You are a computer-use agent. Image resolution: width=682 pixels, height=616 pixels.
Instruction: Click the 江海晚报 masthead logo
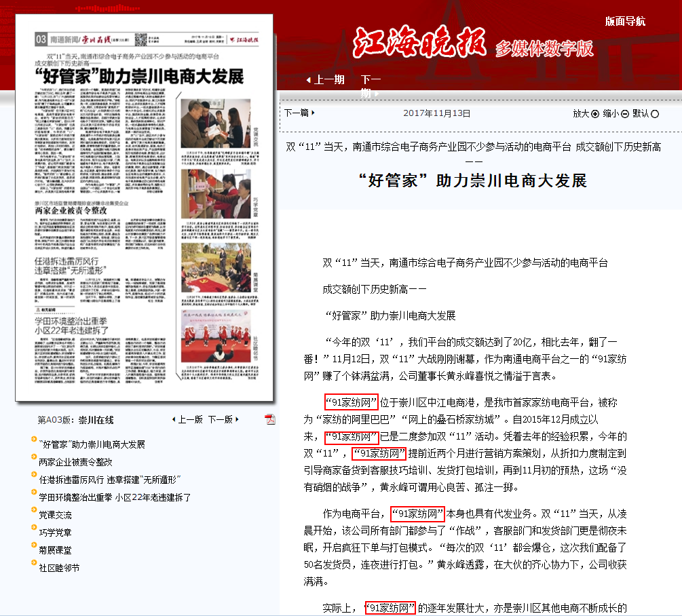(419, 44)
